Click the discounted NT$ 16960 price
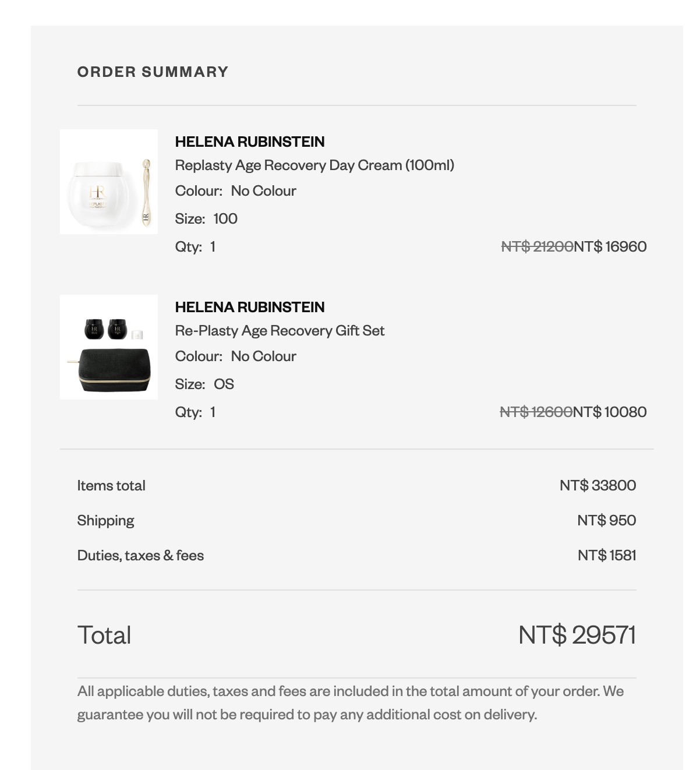Viewport: 700px width, 770px height. (x=610, y=246)
